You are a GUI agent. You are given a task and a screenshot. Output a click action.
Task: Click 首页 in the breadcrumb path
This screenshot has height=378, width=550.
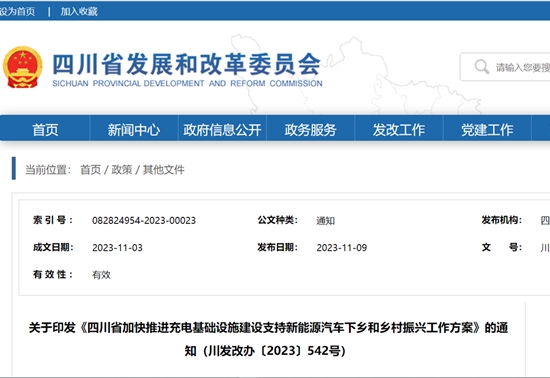coord(90,170)
